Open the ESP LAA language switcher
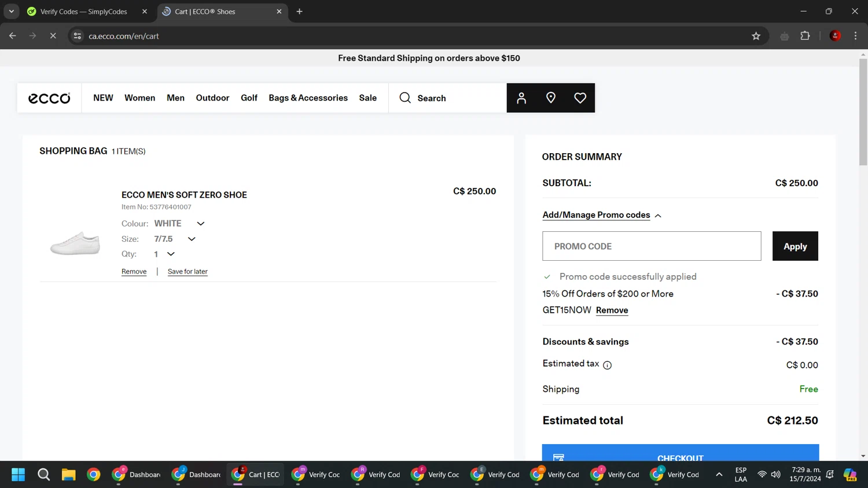Image resolution: width=868 pixels, height=488 pixels. tap(741, 475)
